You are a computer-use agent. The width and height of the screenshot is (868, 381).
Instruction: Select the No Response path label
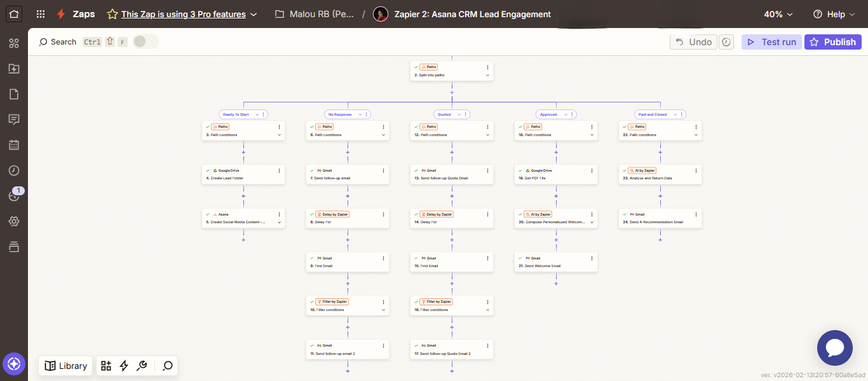[x=340, y=114]
